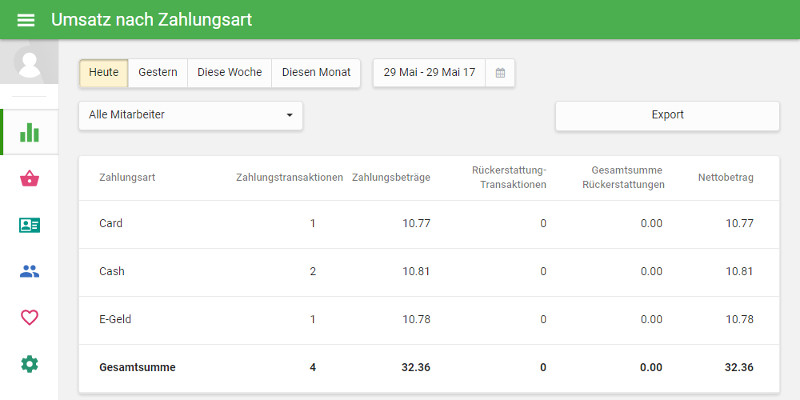Open the settings gear icon
Image resolution: width=800 pixels, height=400 pixels.
(x=29, y=364)
